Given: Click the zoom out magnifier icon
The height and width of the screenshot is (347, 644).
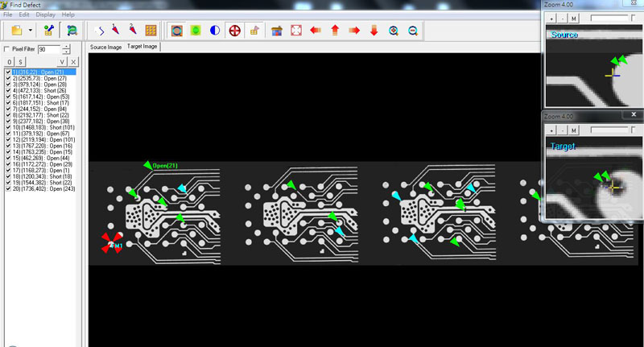Looking at the screenshot, I should point(413,31).
